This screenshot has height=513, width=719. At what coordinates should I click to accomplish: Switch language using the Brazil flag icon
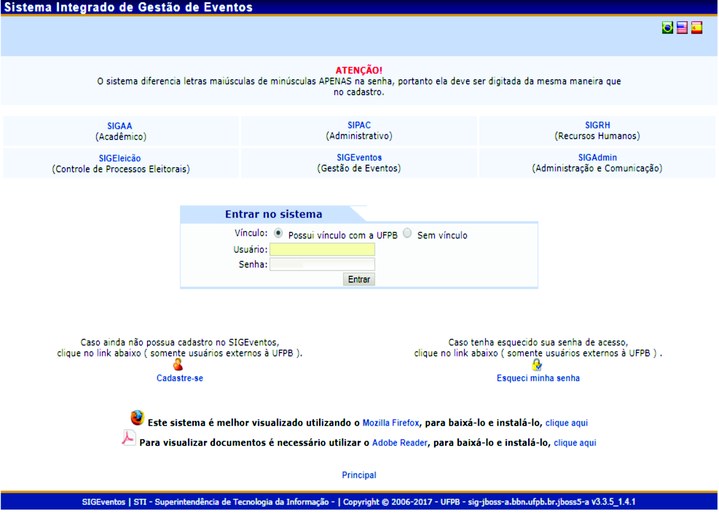667,29
